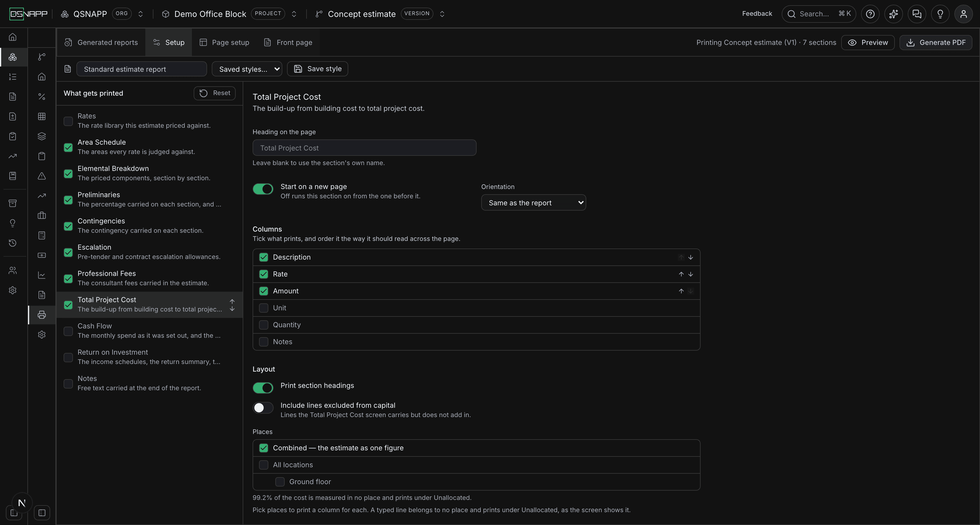This screenshot has width=980, height=525.
Task: Click the Standard estimate report name field
Action: coord(141,69)
